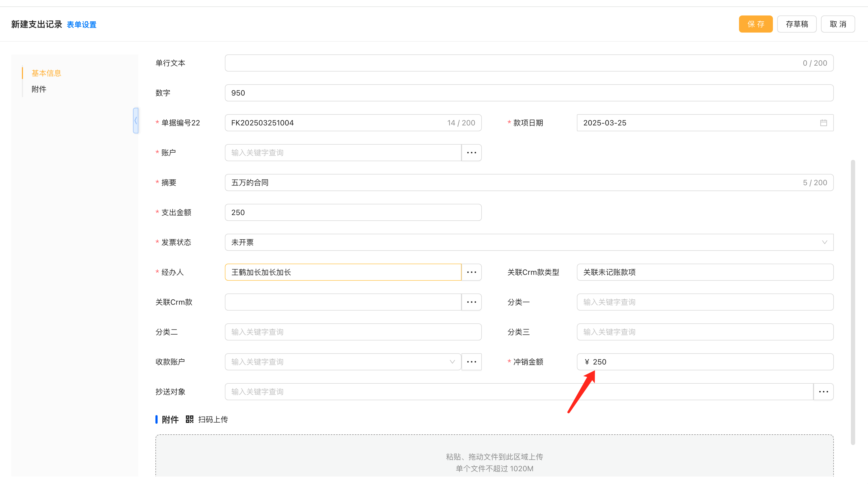868x484 pixels.
Task: Save as draft with 存草稿
Action: 797,24
